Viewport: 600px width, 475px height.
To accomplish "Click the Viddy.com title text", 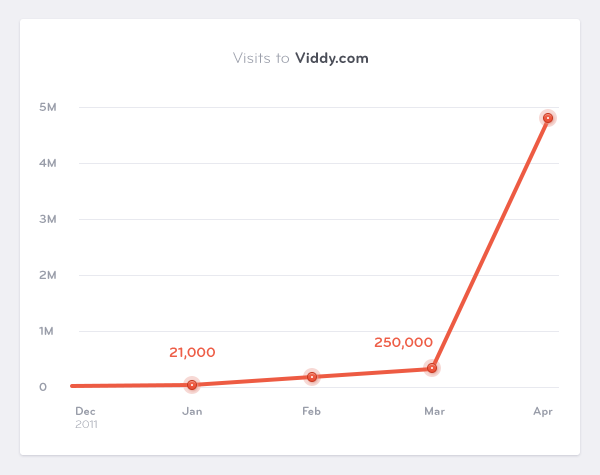I will tap(332, 58).
